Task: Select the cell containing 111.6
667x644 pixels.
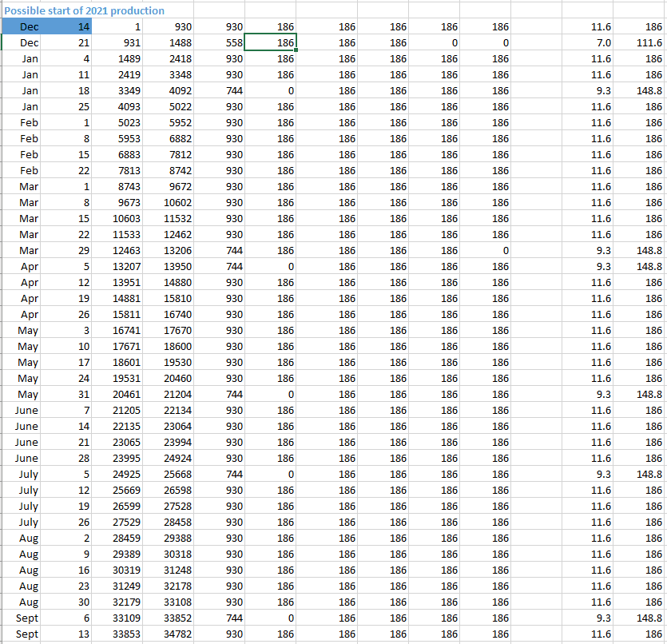Action: [x=648, y=42]
